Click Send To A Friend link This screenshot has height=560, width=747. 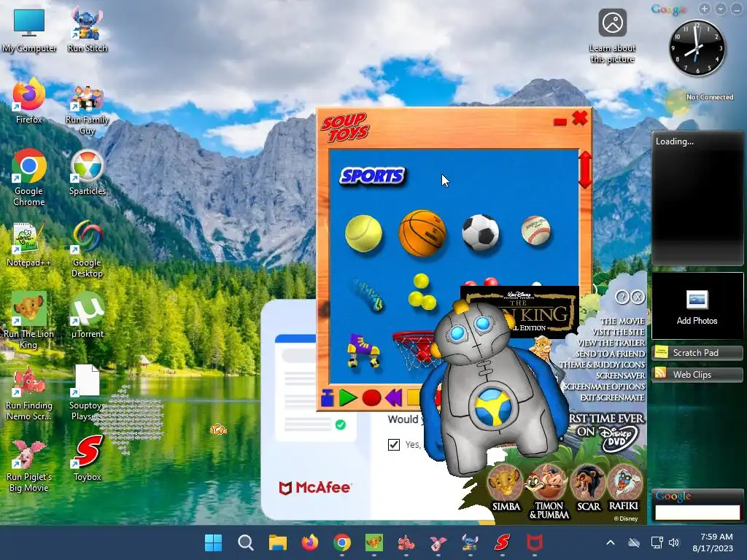611,354
